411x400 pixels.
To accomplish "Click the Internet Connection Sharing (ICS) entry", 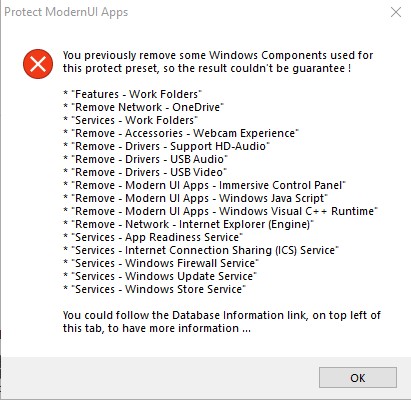I will click(201, 250).
